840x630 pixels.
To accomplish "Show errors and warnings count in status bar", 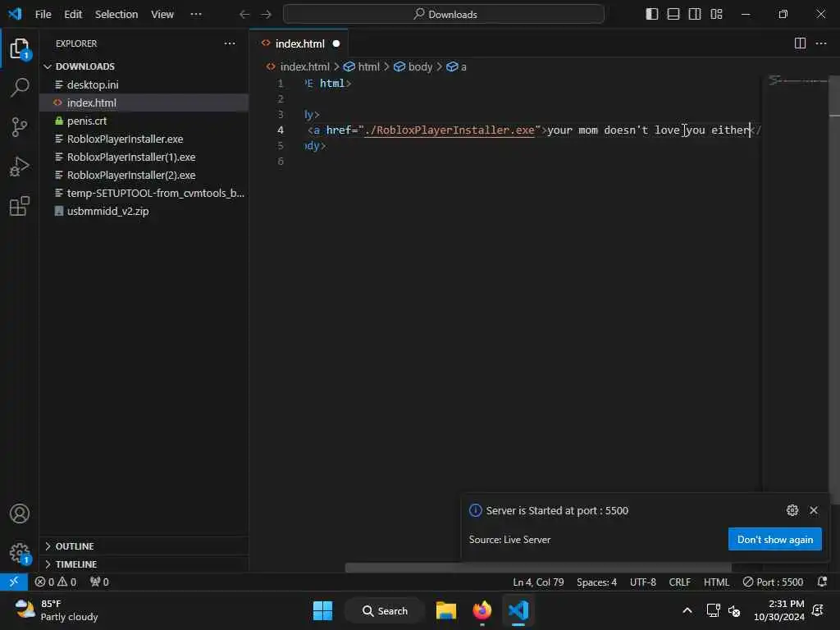I will [x=56, y=582].
